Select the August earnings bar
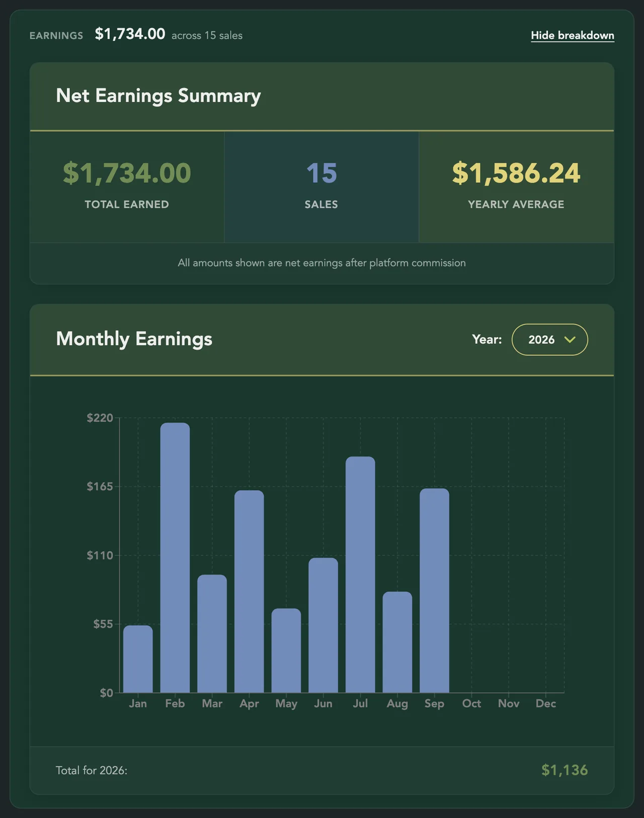Image resolution: width=644 pixels, height=818 pixels. click(397, 642)
